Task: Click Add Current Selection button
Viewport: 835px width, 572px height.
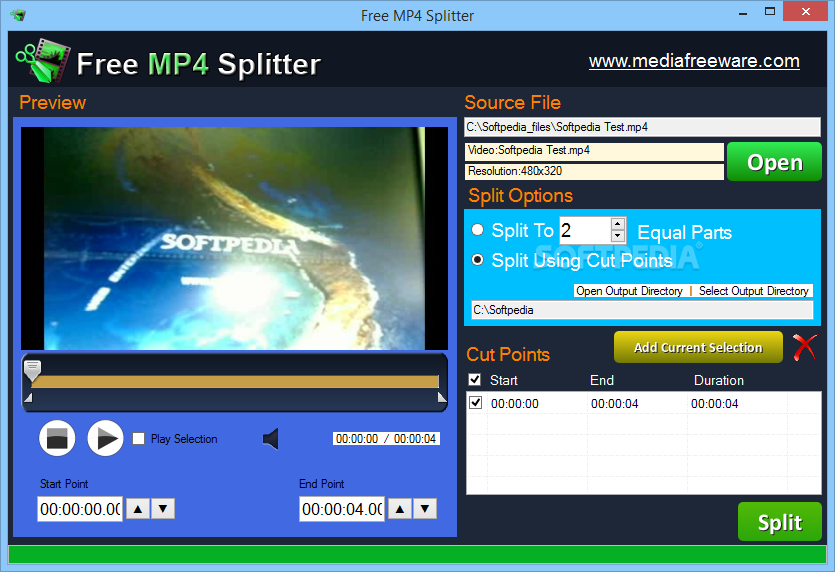Action: pos(698,347)
